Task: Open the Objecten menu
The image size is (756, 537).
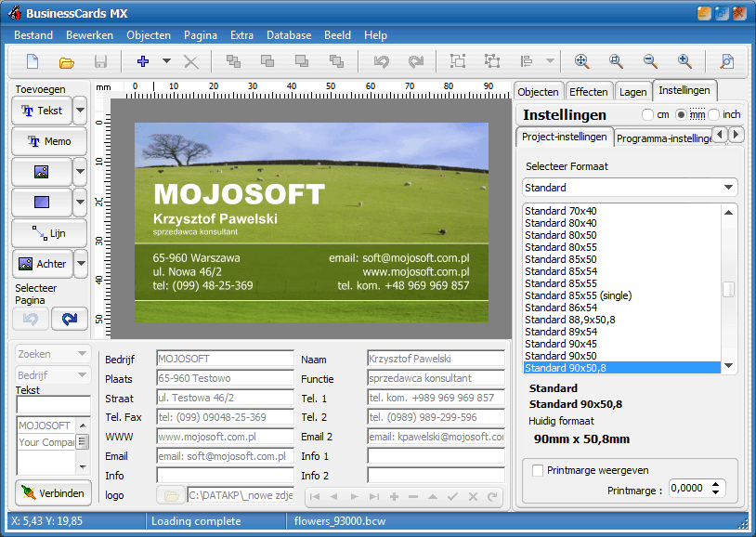Action: tap(149, 35)
